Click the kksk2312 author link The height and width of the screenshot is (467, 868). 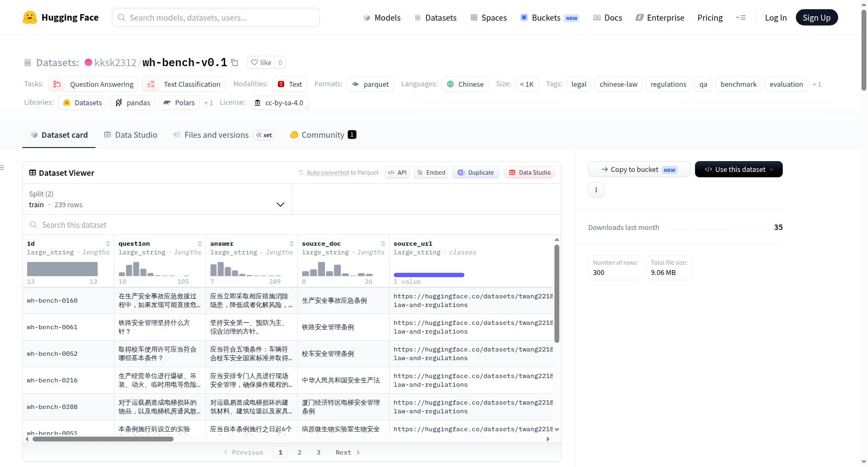coord(115,62)
